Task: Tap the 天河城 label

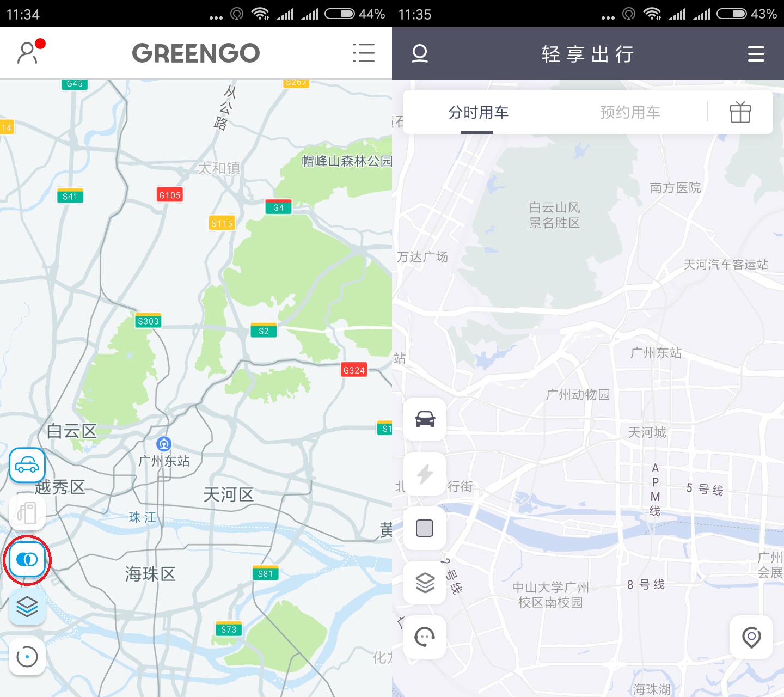Action: point(647,432)
